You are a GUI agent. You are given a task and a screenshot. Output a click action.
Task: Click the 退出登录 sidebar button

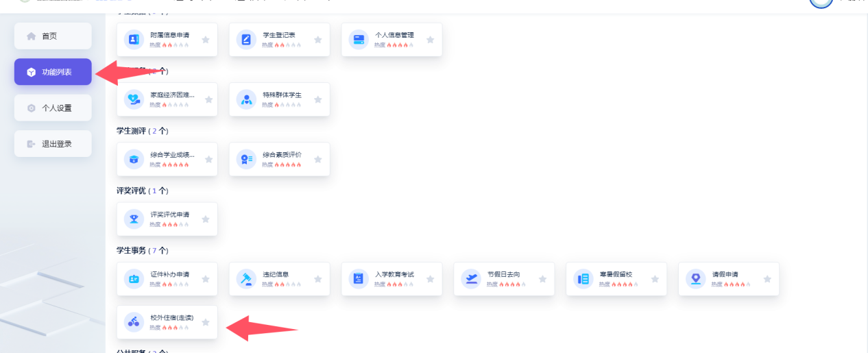pos(53,144)
